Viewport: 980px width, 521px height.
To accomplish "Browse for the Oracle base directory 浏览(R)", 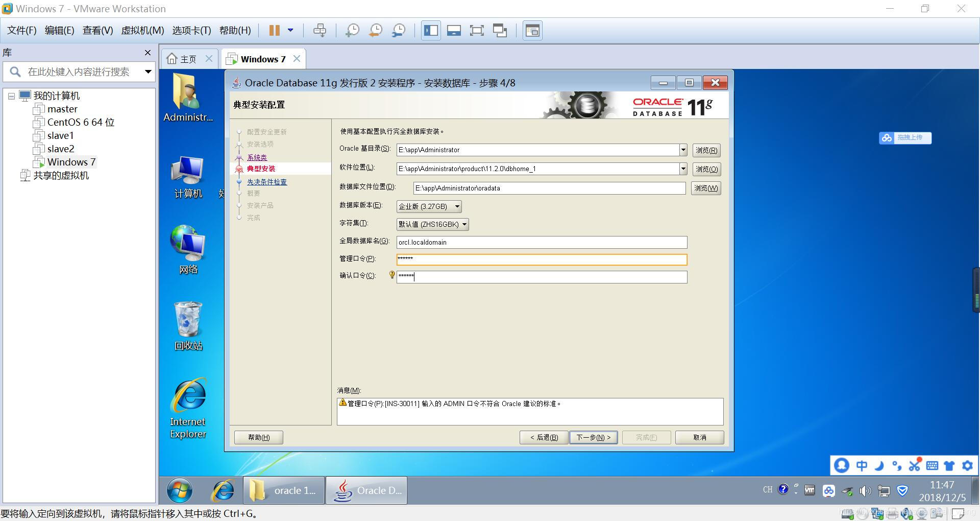I will tap(706, 150).
